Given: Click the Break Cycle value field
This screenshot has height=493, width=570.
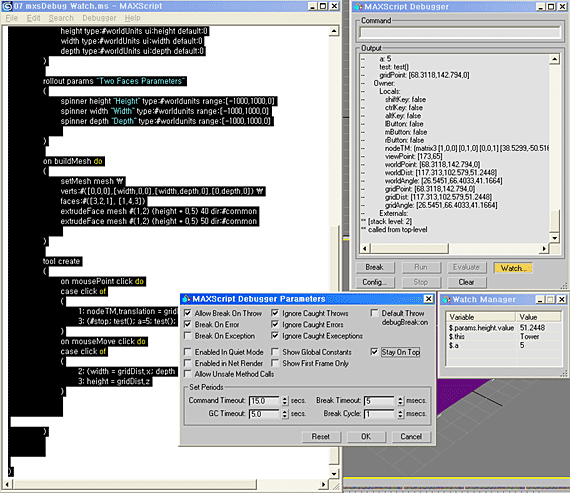Looking at the screenshot, I should [380, 414].
